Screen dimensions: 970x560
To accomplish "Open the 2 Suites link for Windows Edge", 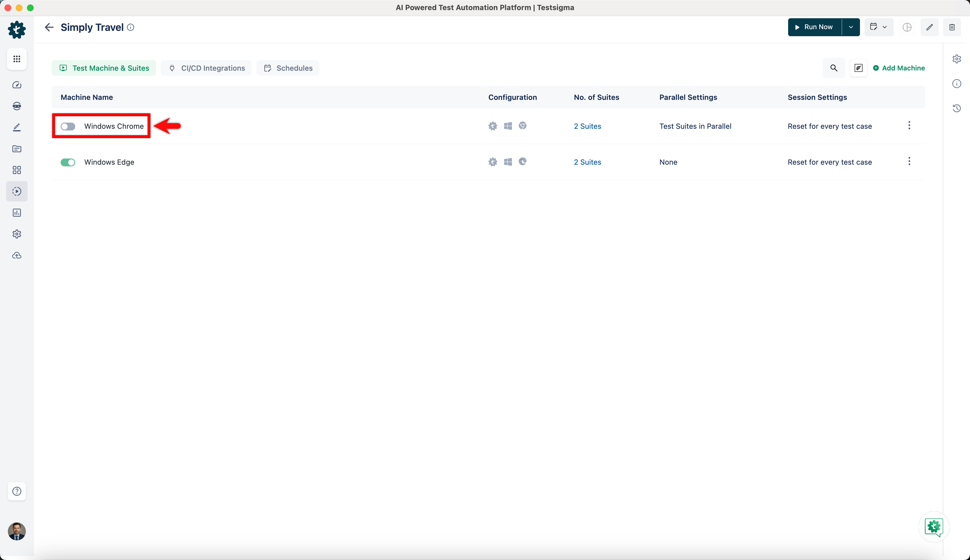I will pos(587,162).
